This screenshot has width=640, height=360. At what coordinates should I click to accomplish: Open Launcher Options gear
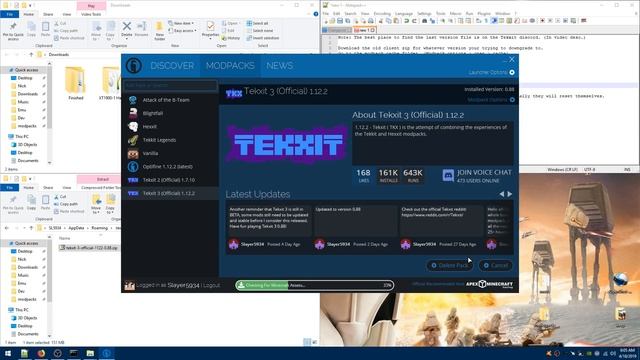pos(512,72)
